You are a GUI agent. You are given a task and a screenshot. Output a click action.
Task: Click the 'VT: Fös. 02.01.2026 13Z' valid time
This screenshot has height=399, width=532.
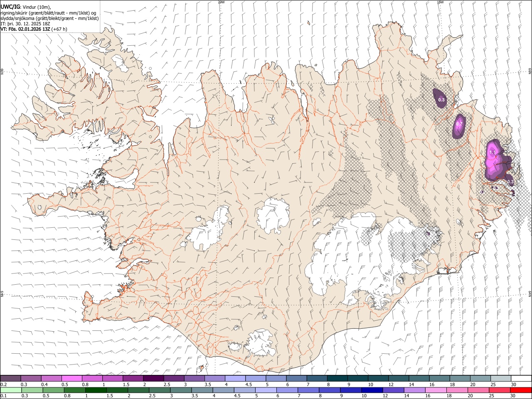(x=25, y=29)
